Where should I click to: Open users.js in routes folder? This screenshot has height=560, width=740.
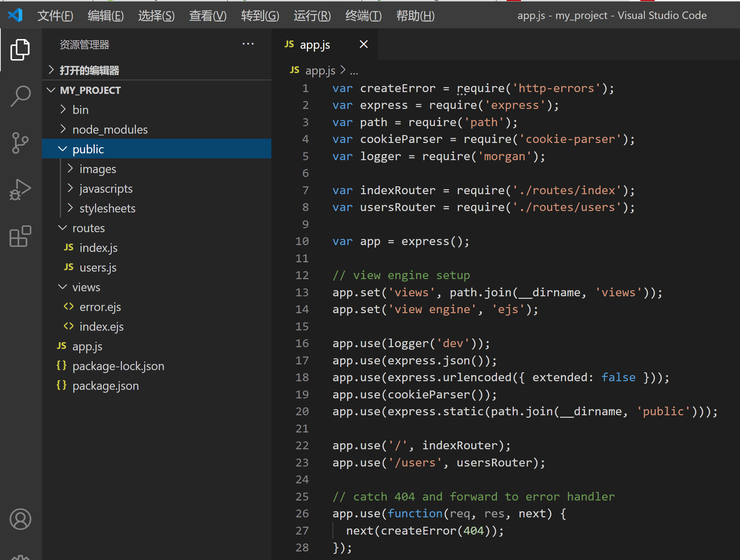[x=98, y=267]
